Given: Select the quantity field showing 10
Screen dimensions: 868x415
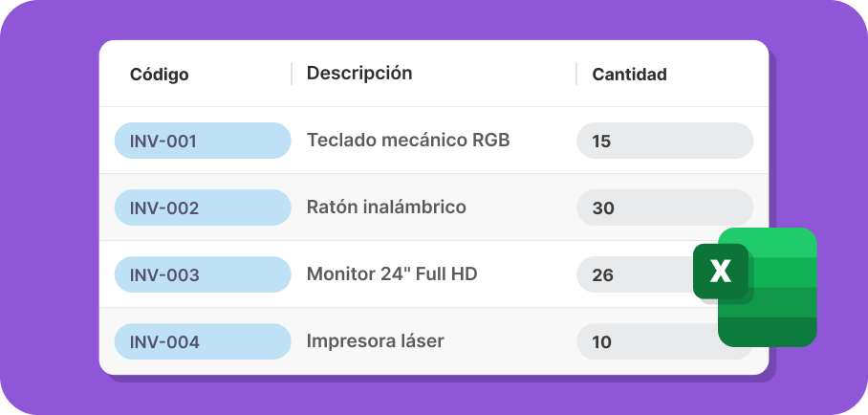Looking at the screenshot, I should tap(648, 342).
